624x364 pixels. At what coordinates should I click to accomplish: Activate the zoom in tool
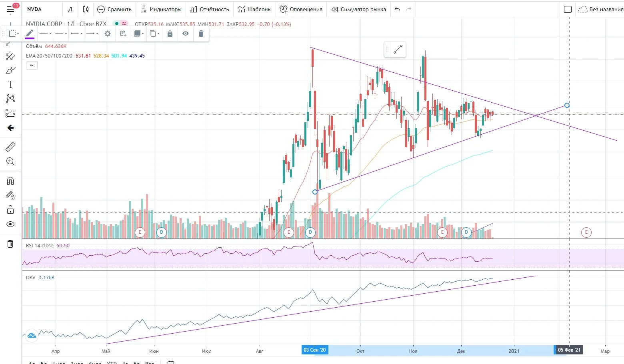coord(10,161)
